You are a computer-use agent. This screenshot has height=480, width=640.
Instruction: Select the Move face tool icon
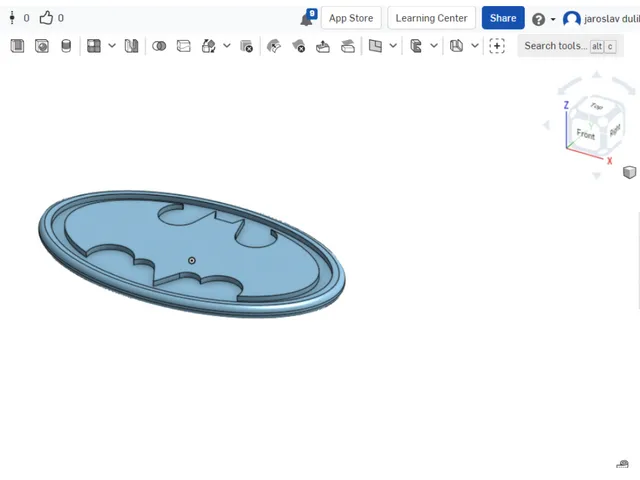[323, 46]
